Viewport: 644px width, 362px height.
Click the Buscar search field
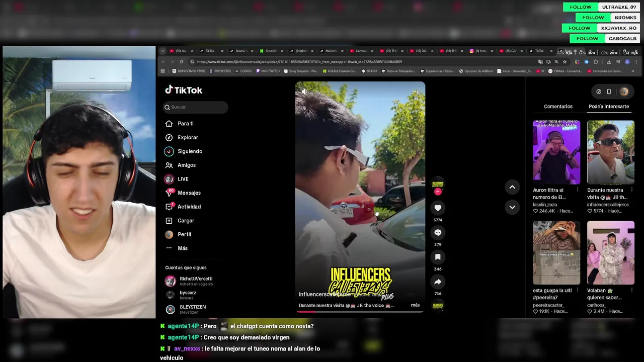[196, 107]
